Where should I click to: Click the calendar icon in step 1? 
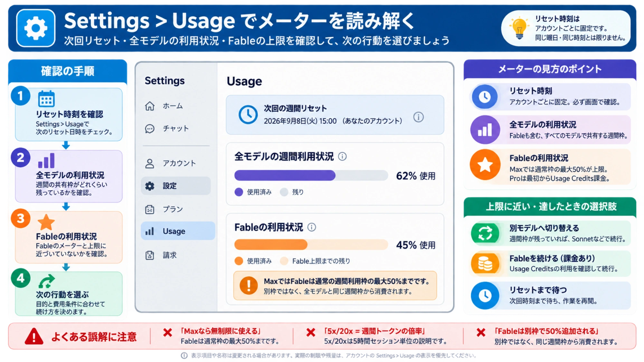tap(46, 98)
